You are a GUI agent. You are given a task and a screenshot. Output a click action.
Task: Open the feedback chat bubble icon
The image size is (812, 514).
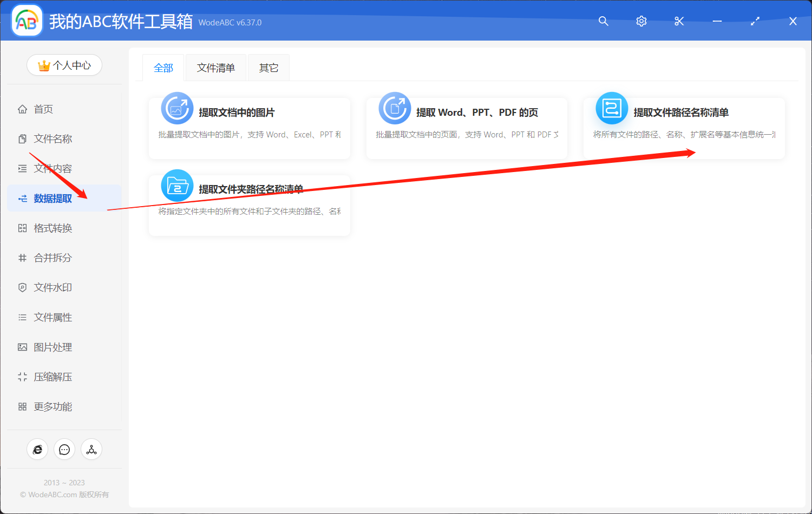(x=64, y=449)
